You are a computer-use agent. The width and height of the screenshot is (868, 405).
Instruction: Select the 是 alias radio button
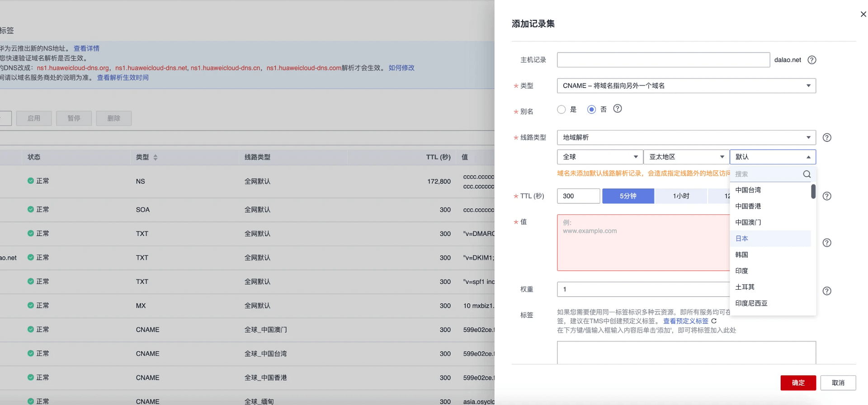(561, 109)
